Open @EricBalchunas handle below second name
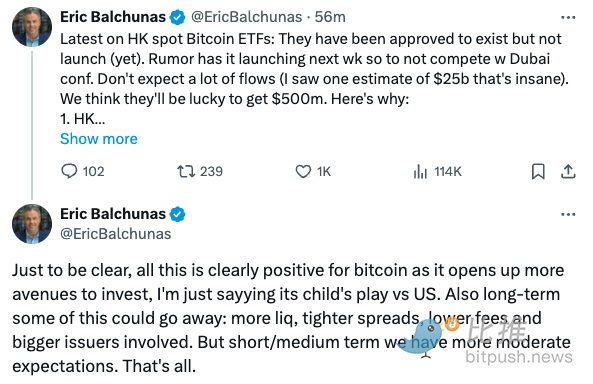This screenshot has height=384, width=593. [115, 234]
